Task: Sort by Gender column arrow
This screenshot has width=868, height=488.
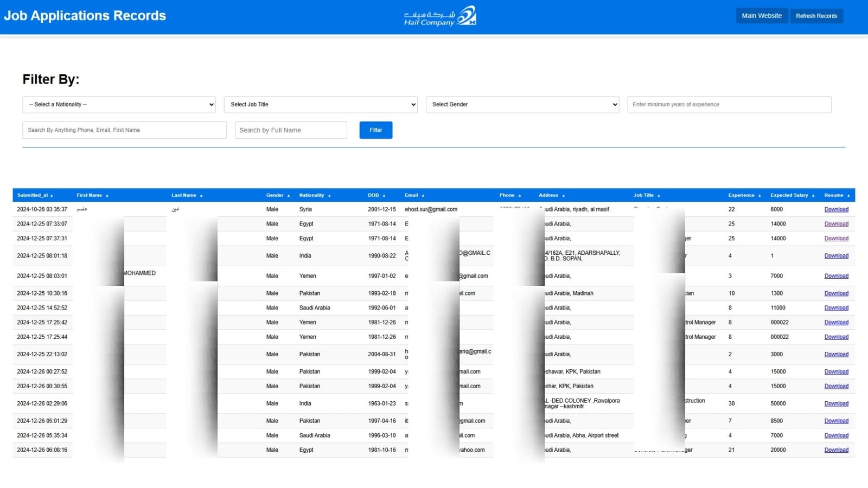Action: 289,195
